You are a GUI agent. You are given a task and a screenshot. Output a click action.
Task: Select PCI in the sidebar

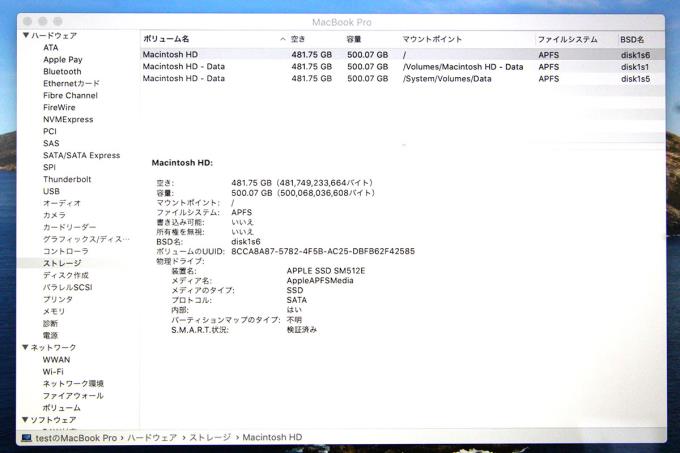click(50, 131)
